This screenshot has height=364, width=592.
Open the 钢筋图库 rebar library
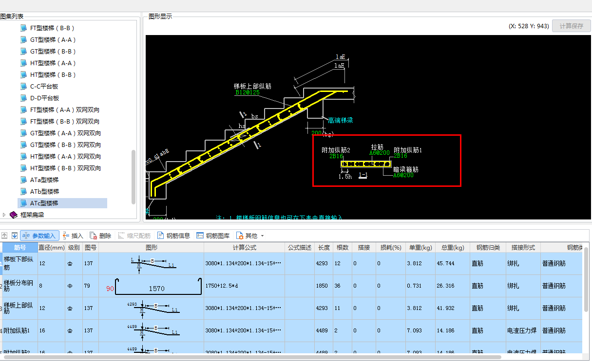click(x=213, y=236)
